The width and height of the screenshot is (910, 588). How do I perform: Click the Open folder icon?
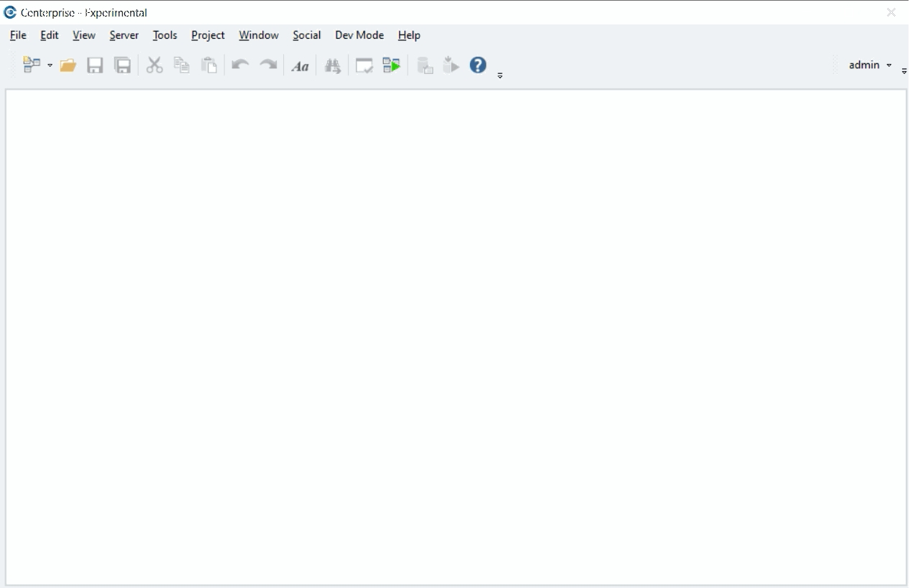[x=68, y=65]
